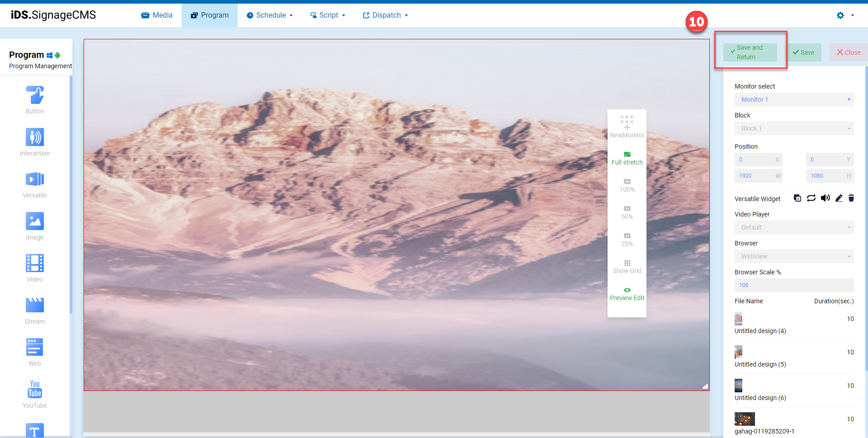868x438 pixels.
Task: Toggle Preview Edit eye icon
Action: 627,290
